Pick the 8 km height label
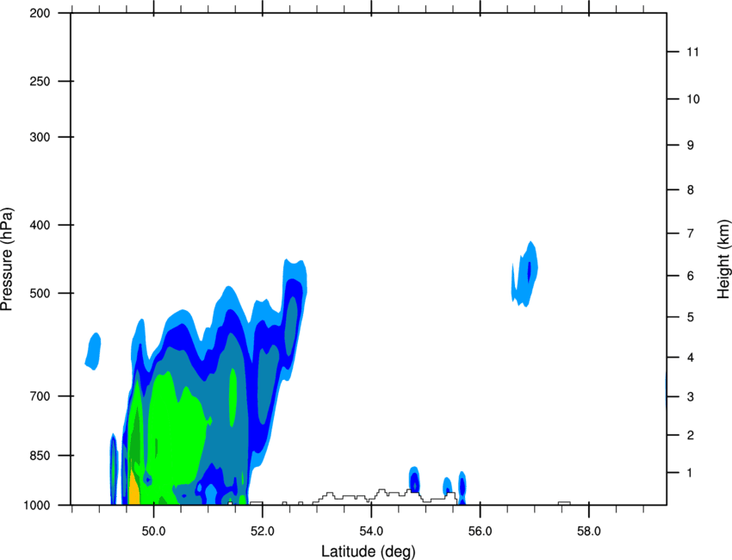The height and width of the screenshot is (560, 732). coord(691,190)
